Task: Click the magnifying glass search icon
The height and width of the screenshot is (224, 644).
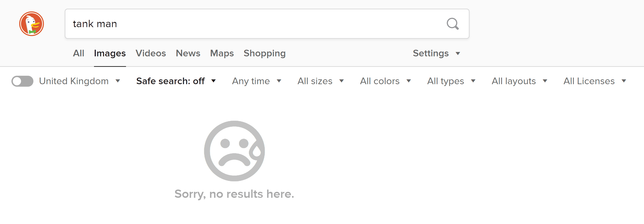Action: tap(453, 24)
